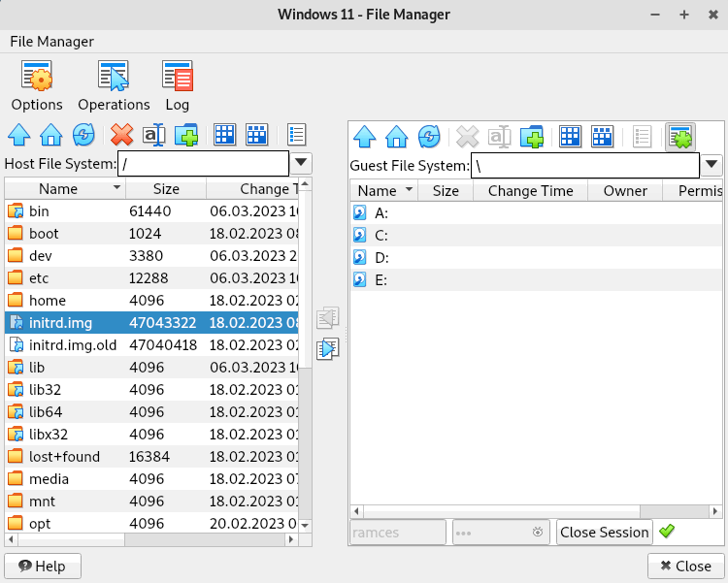
Task: Select the initrd.img file row
Action: pos(151,323)
